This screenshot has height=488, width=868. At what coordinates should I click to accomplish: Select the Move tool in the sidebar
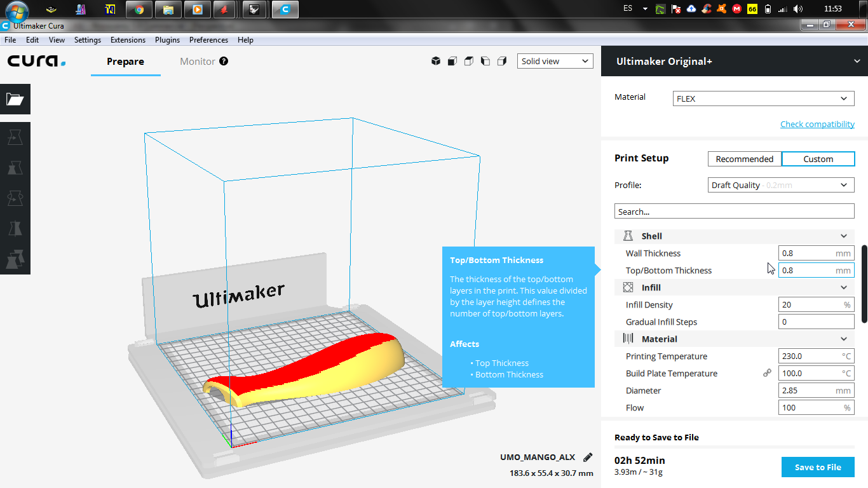(x=15, y=137)
